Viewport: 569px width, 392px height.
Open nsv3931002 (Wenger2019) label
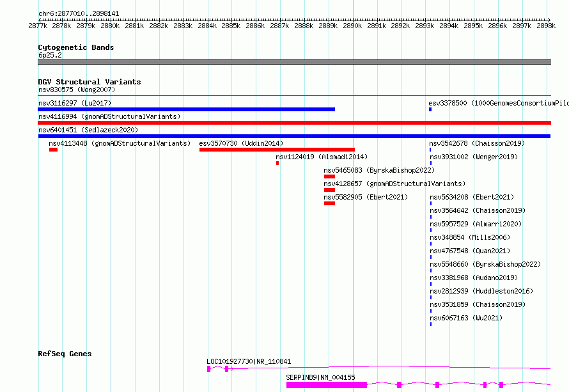point(474,157)
